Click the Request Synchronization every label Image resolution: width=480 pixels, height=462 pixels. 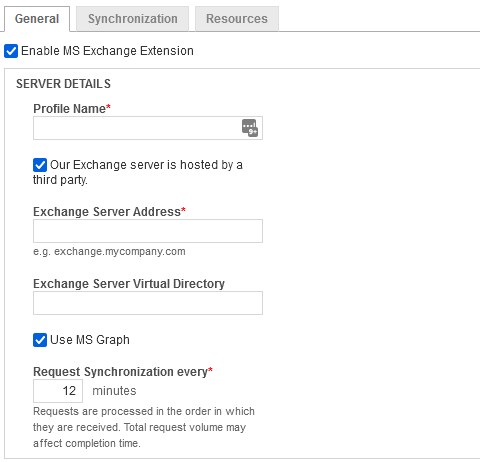coord(120,372)
